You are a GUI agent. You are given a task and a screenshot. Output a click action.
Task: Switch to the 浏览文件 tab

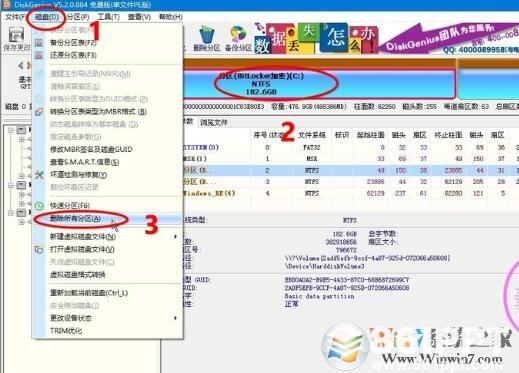214,123
